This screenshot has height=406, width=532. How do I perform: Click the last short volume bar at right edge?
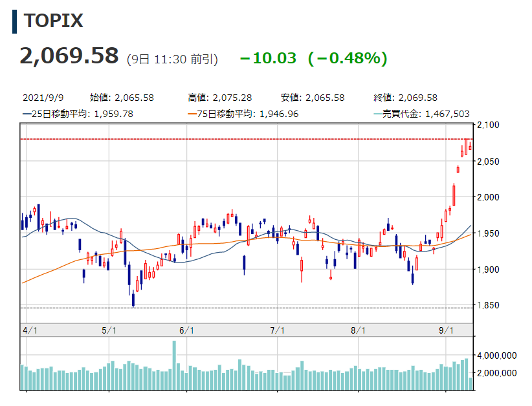click(471, 384)
